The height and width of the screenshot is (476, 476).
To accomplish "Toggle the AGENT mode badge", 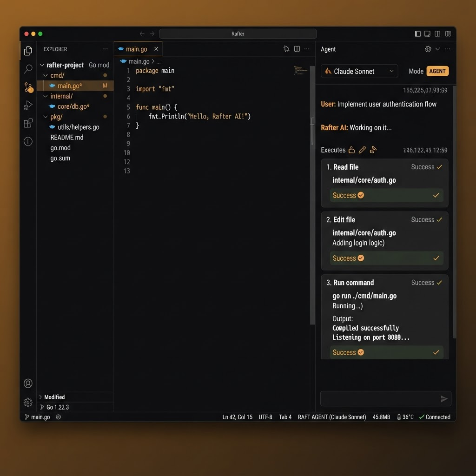I will 437,71.
